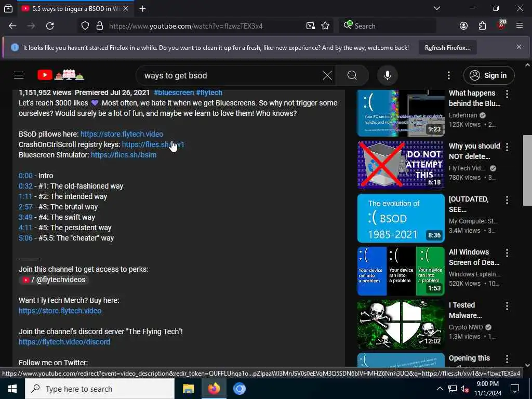Viewport: 532px width, 399px height.
Task: Open a new tab with plus button
Action: (142, 9)
